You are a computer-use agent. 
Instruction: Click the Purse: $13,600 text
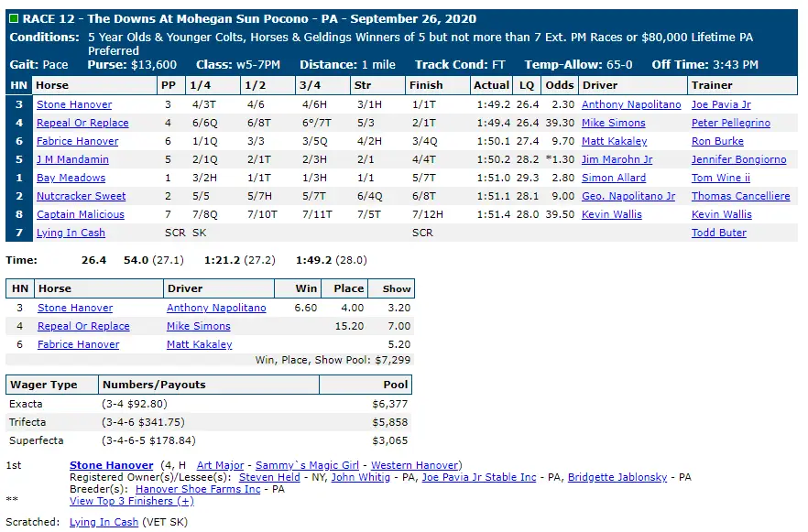132,65
